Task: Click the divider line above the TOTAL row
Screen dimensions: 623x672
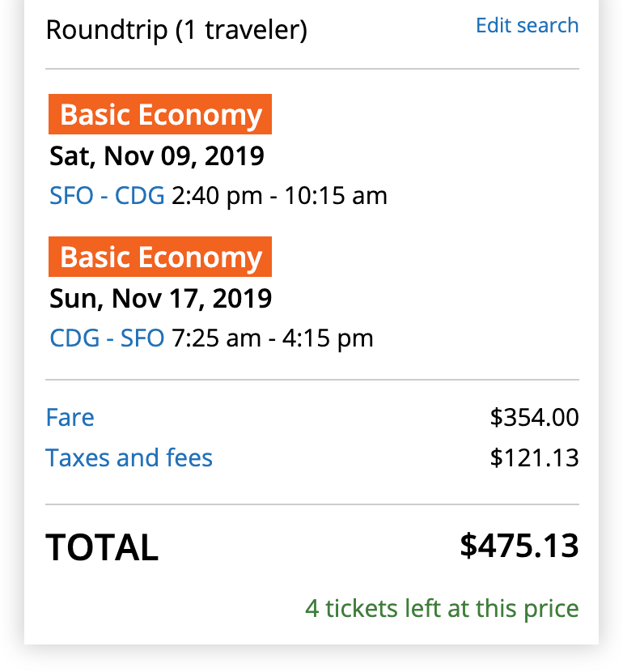Action: click(312, 504)
